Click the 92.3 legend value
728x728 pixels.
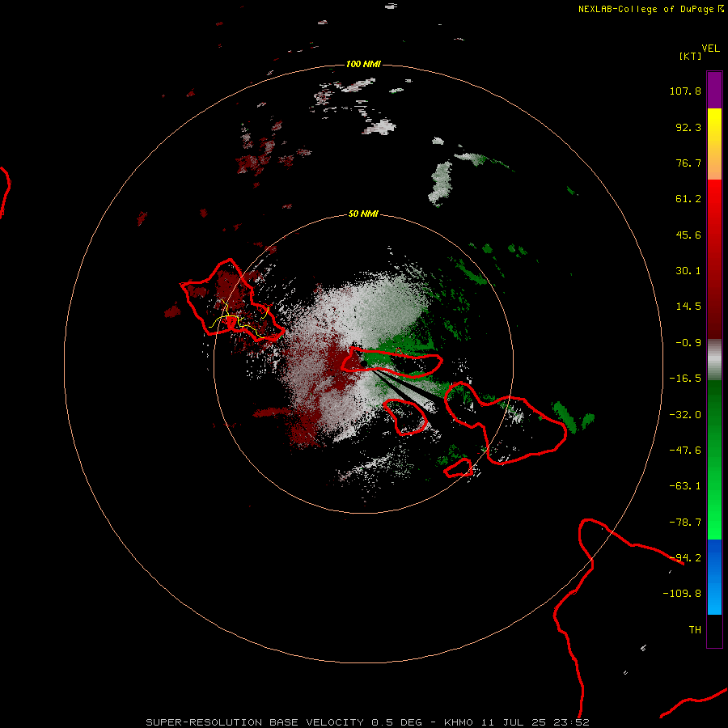click(x=688, y=127)
